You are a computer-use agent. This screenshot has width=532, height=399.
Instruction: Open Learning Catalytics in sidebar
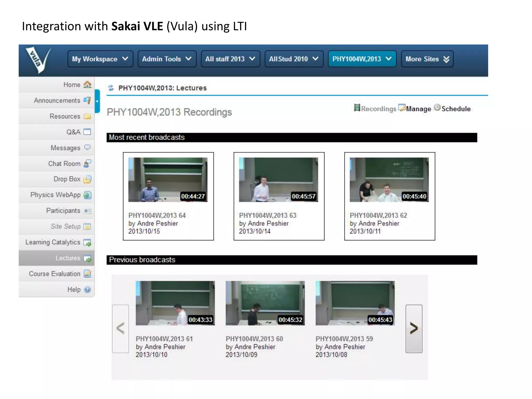57,242
